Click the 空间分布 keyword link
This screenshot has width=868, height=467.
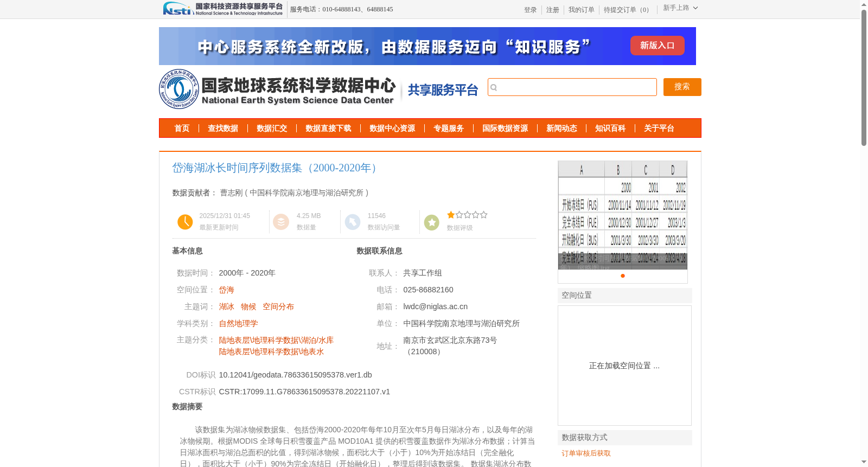coord(278,307)
